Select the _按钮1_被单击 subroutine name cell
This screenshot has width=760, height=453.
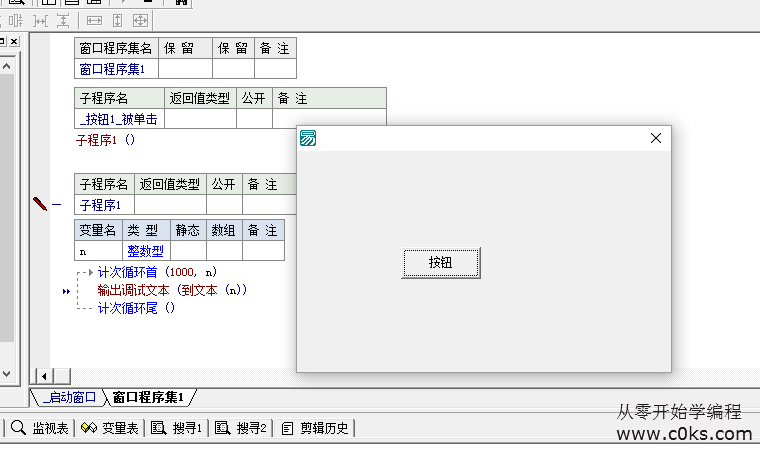119,119
